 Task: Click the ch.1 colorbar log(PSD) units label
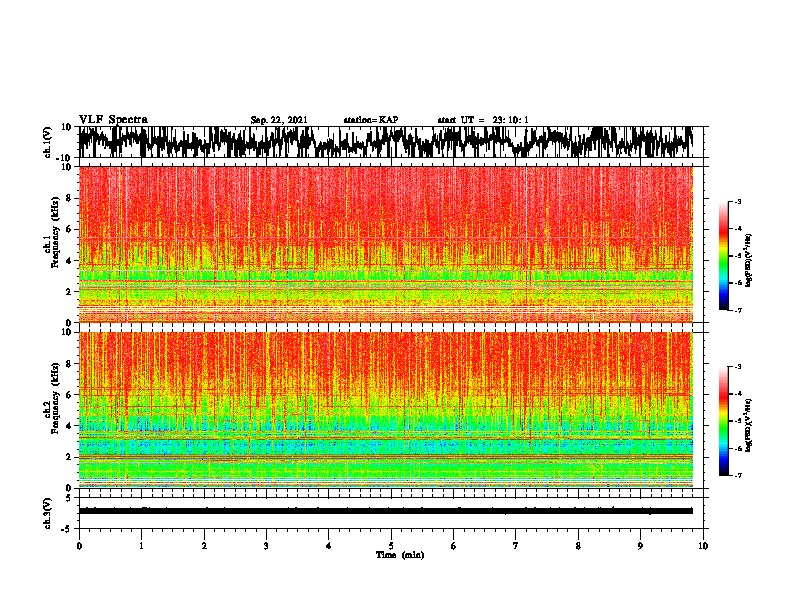click(749, 260)
